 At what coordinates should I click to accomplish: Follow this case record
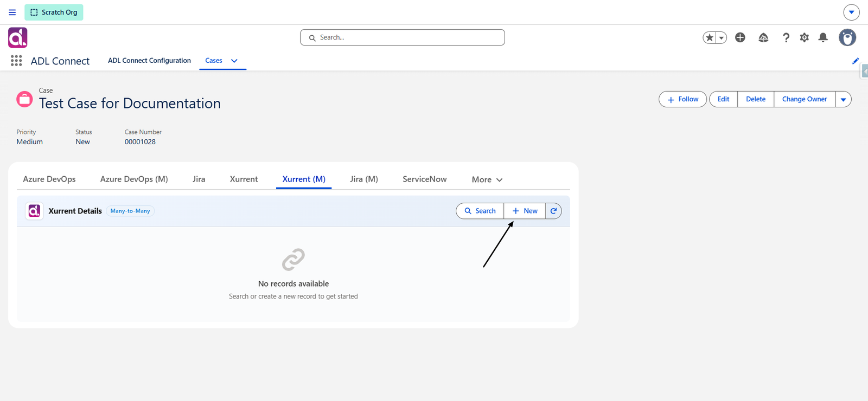click(x=682, y=99)
